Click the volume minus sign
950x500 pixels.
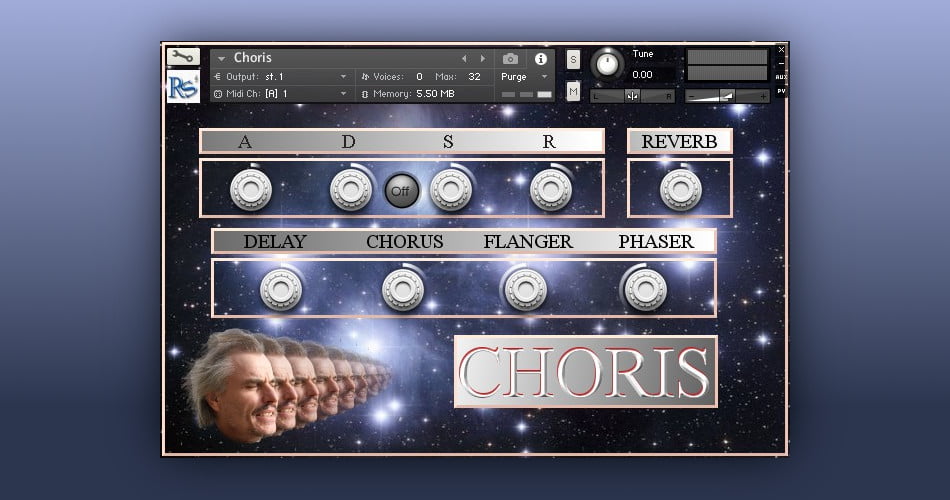692,96
